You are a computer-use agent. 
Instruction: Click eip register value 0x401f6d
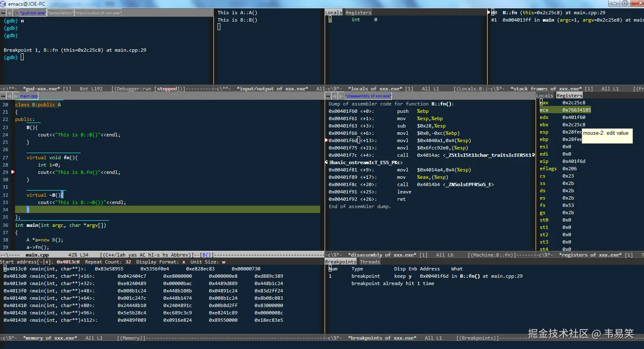tap(574, 161)
